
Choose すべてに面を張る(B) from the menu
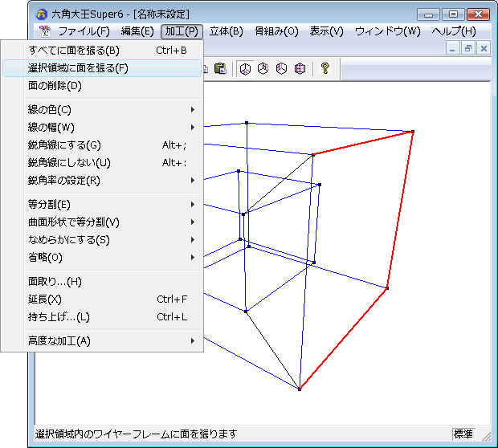[102, 51]
